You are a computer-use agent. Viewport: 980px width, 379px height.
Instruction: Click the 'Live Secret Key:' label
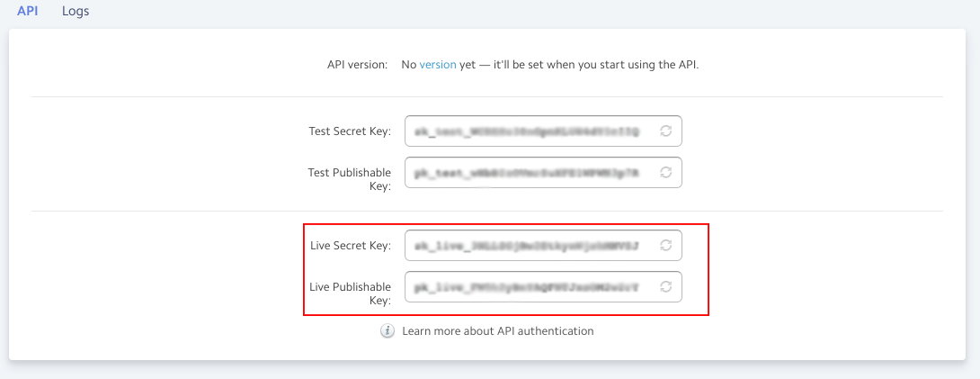click(350, 245)
